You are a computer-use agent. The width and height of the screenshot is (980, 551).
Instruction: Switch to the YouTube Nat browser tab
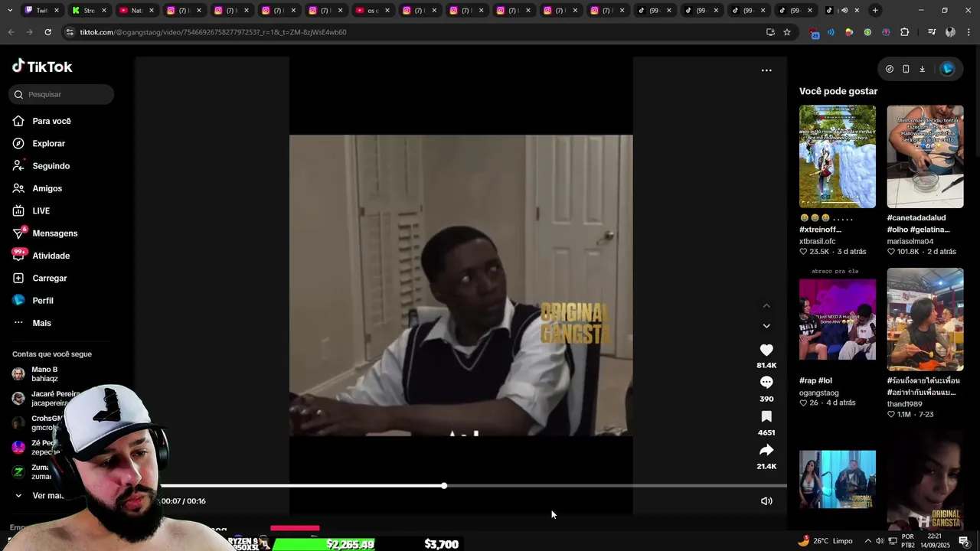pos(136,10)
